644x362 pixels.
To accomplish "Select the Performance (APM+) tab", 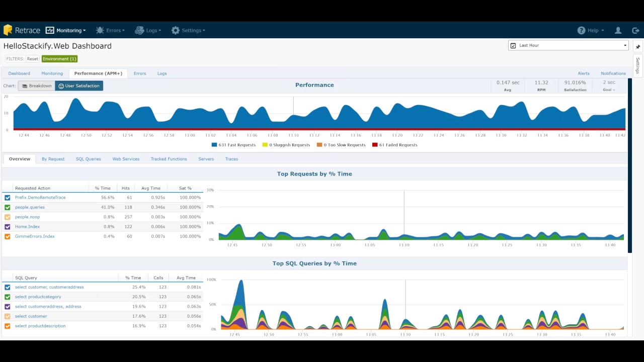I will tap(98, 73).
